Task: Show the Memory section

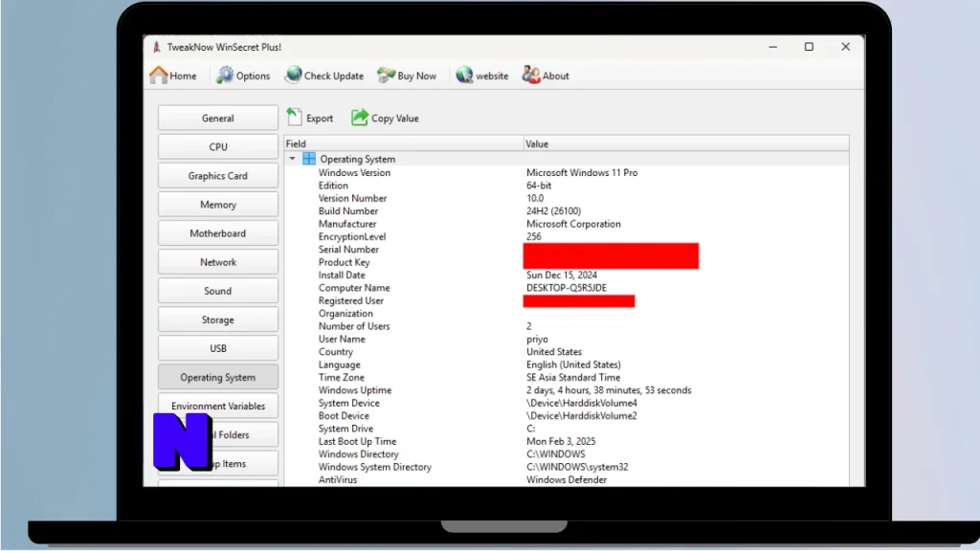Action: [217, 205]
